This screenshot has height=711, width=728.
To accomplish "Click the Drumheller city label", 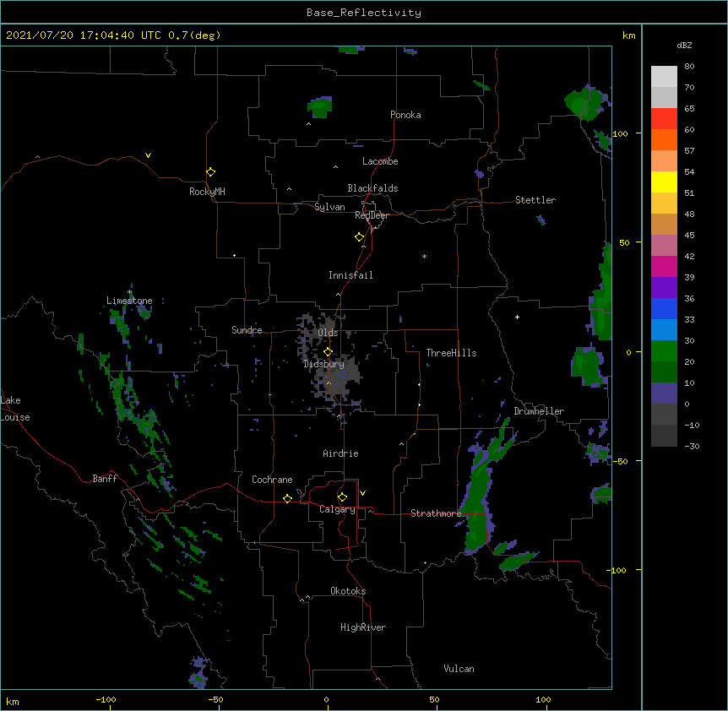I will (x=539, y=411).
